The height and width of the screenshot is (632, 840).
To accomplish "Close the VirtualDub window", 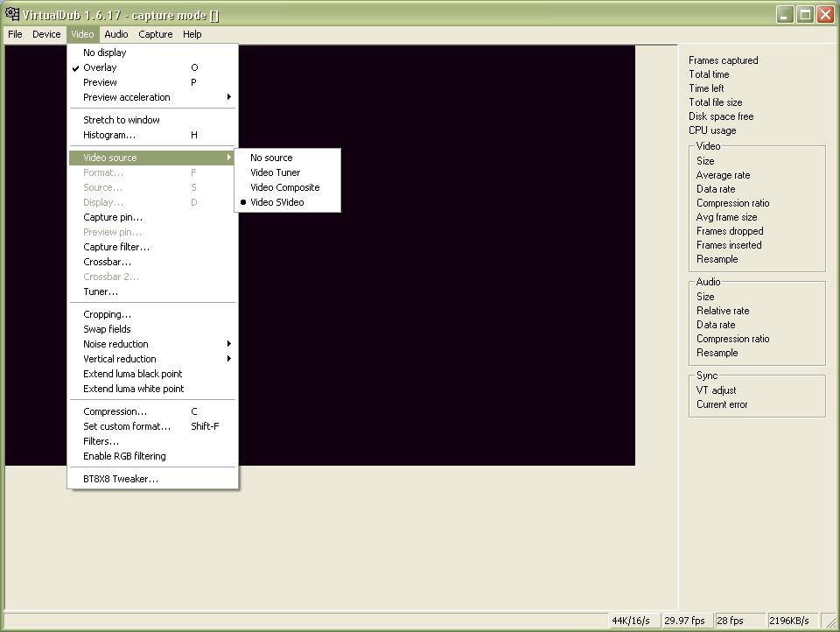I will pyautogui.click(x=825, y=15).
